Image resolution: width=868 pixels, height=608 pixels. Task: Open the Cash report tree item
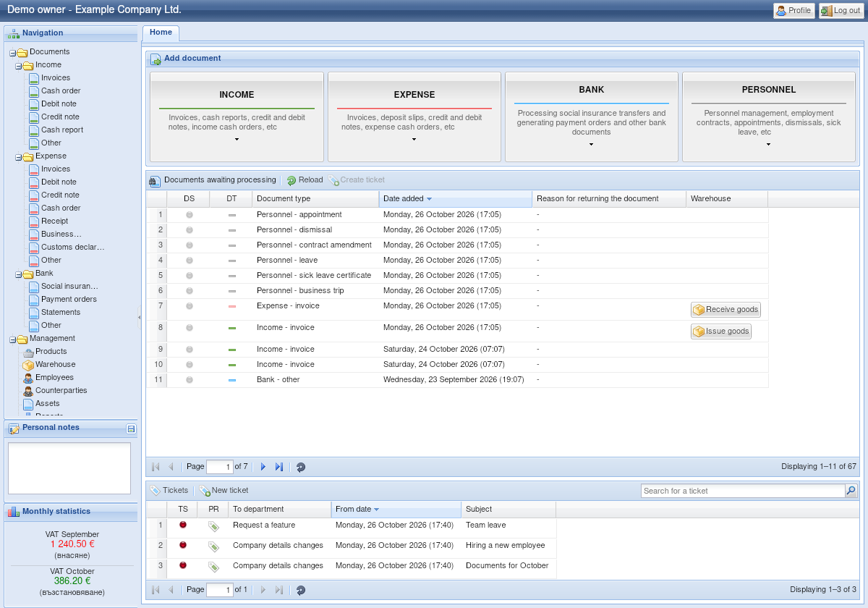[62, 130]
